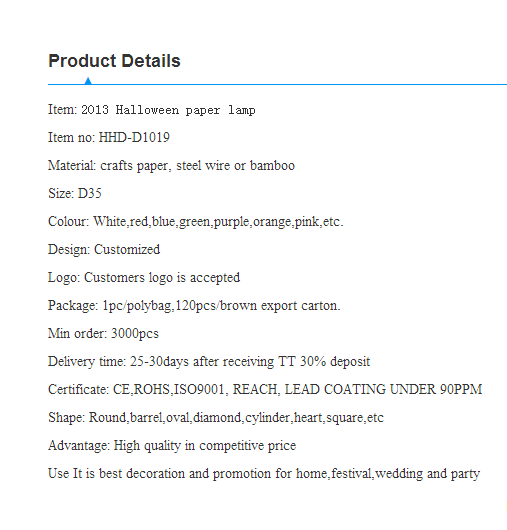The width and height of the screenshot is (507, 530).
Task: Click the item number HHD-D1019
Action: (x=134, y=138)
